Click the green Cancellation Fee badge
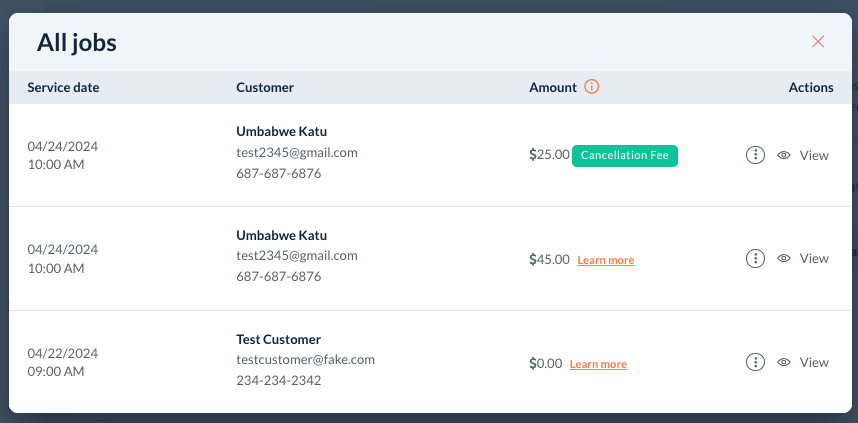This screenshot has width=858, height=423. (625, 156)
